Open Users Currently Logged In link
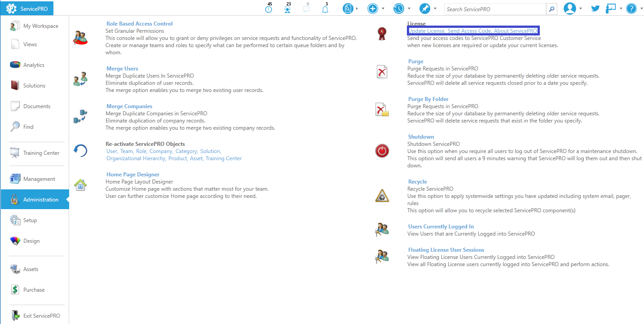This screenshot has height=324, width=644. [x=441, y=227]
